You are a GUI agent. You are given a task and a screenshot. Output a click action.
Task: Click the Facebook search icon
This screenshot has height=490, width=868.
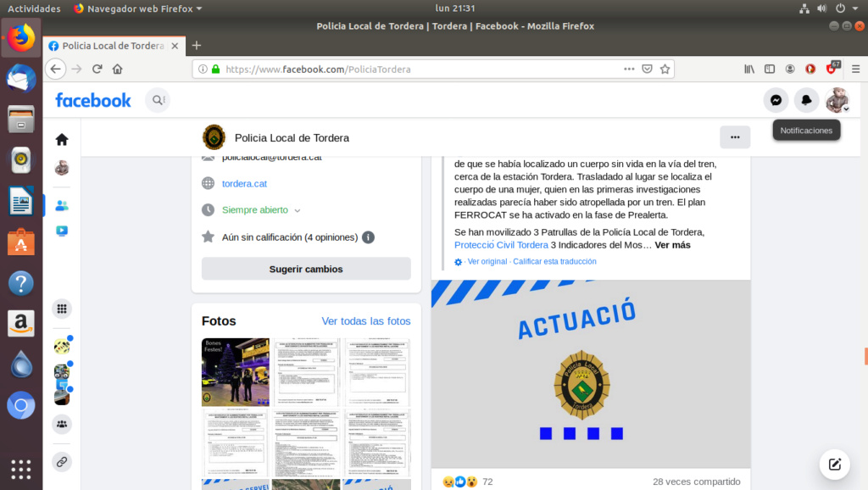tap(158, 100)
